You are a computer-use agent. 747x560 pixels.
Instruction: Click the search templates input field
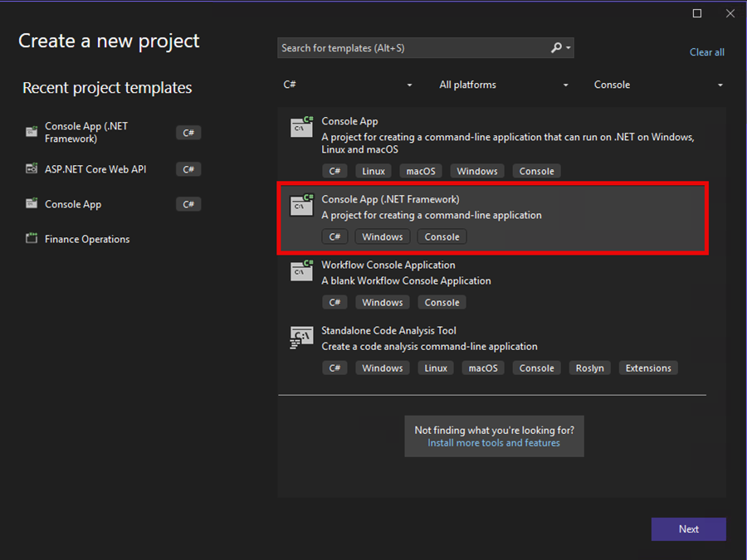pos(398,48)
